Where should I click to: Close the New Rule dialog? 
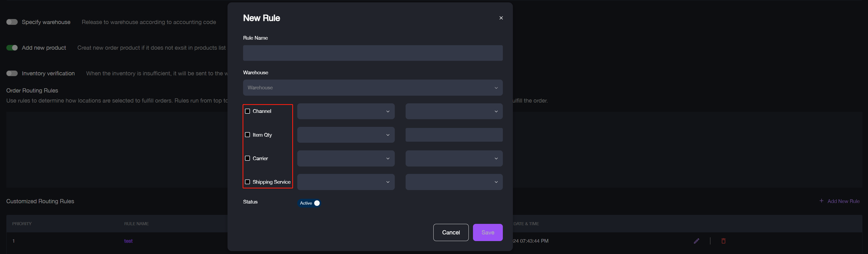pos(501,18)
